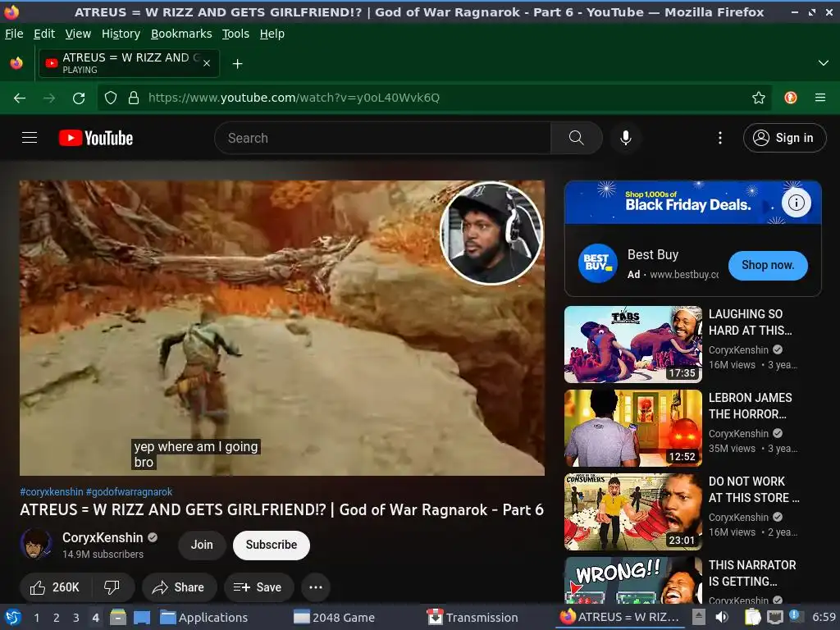Open Firefox application hamburger menu
Screen dimensions: 840x630
click(820, 98)
